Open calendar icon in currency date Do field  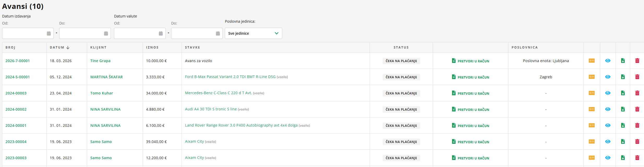[218, 33]
